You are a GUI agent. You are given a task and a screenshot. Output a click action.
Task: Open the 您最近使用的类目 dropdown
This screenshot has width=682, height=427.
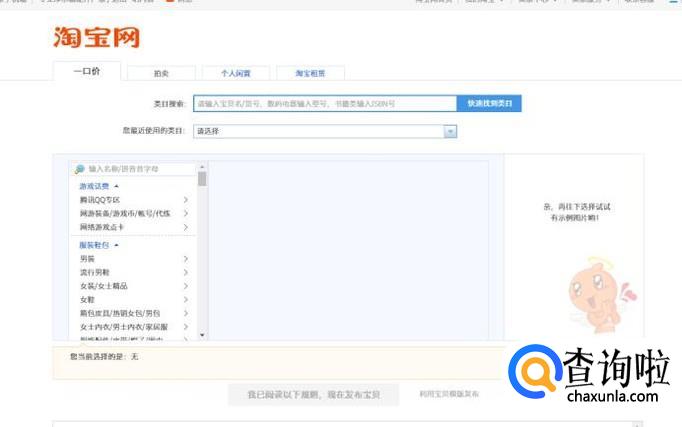tap(325, 131)
